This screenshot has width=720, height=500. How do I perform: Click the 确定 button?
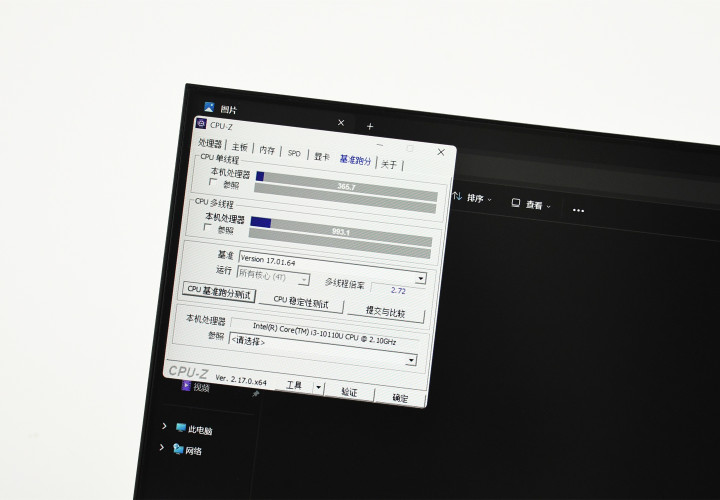(x=400, y=398)
